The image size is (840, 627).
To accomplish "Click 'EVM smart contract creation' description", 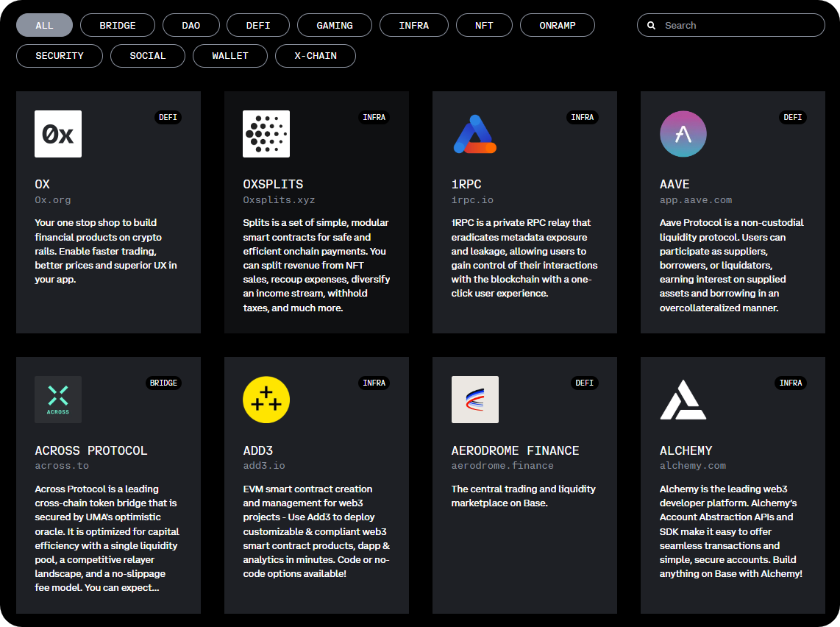I will click(x=316, y=531).
